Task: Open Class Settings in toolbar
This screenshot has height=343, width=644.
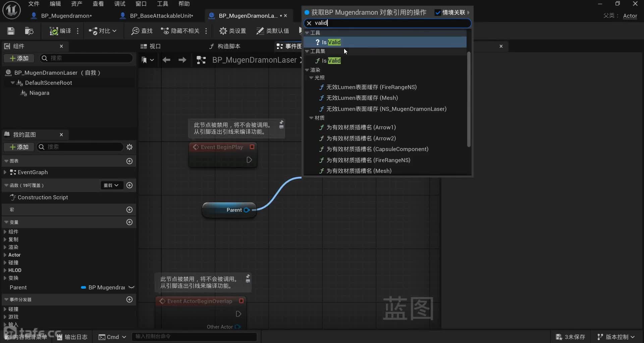Action: (x=232, y=31)
